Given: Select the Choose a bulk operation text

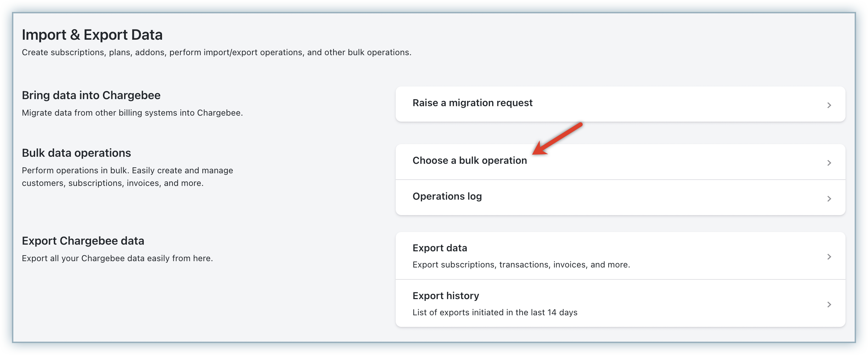Looking at the screenshot, I should click(469, 161).
